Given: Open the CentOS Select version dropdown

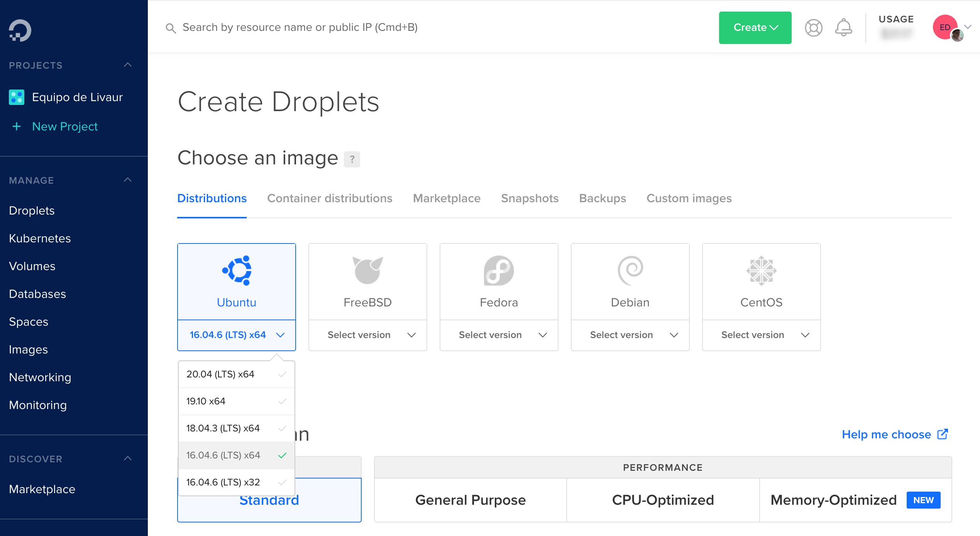Looking at the screenshot, I should [x=762, y=335].
